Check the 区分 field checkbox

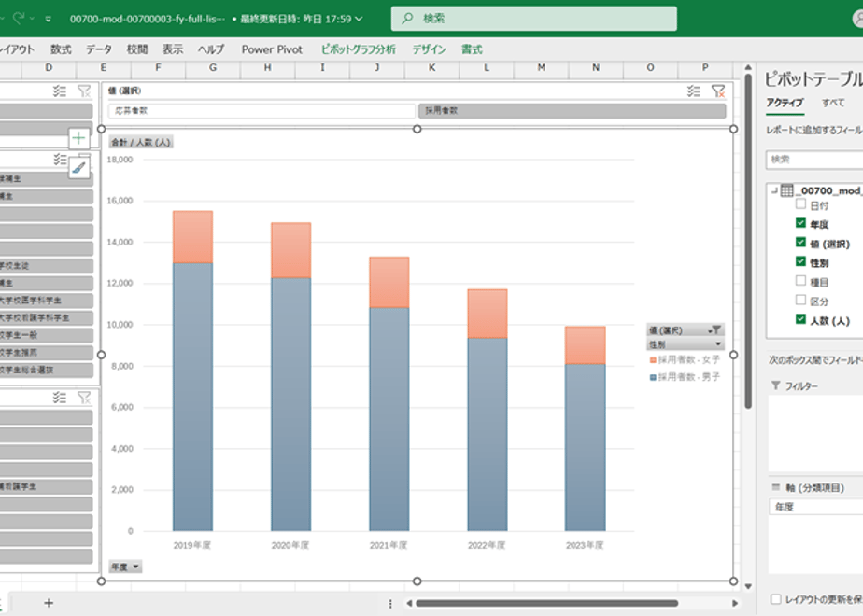point(800,300)
